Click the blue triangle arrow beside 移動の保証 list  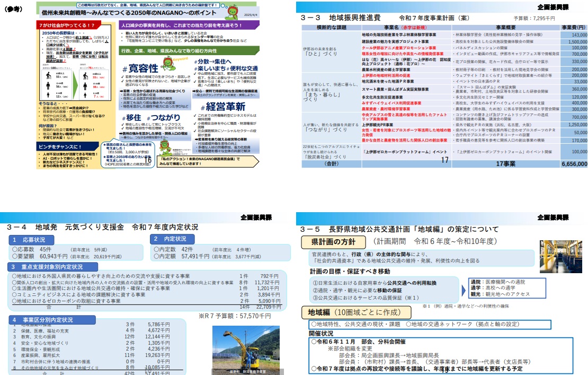point(464,291)
